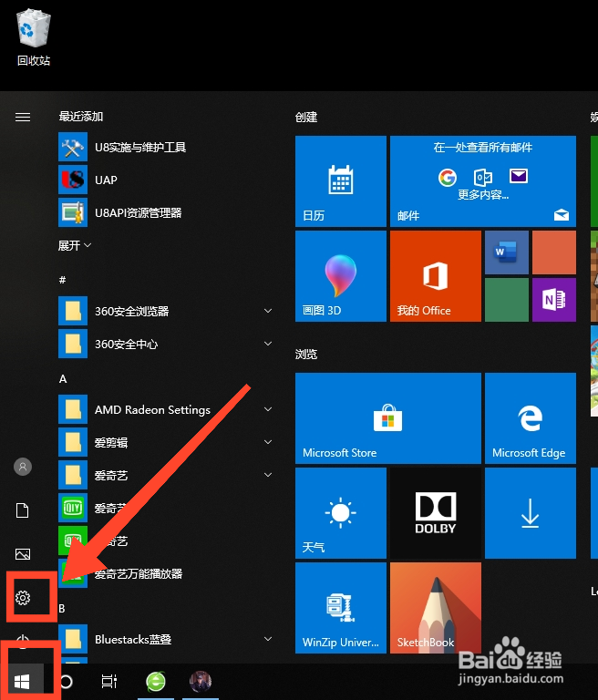Open the 我的 Office tile
598x700 pixels.
[436, 276]
